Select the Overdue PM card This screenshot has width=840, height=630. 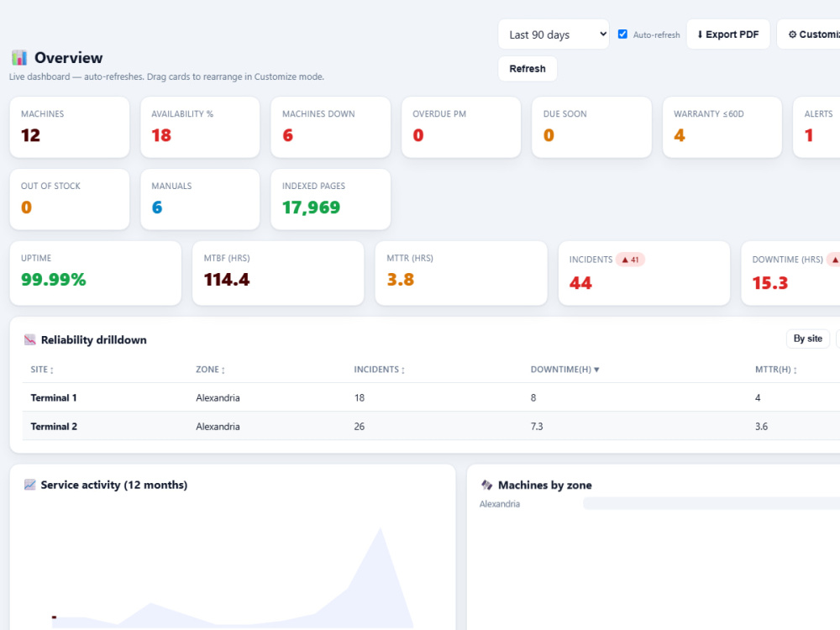pyautogui.click(x=461, y=127)
